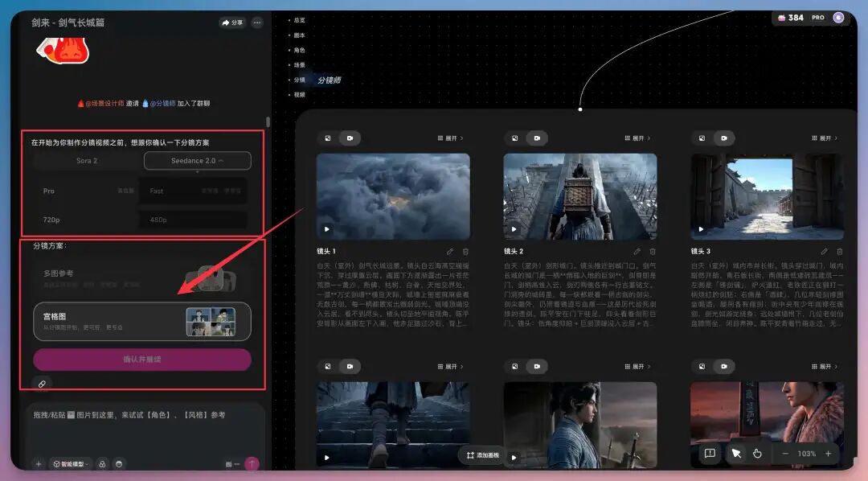Select the hand pan tool
The height and width of the screenshot is (481, 868).
pos(757,454)
